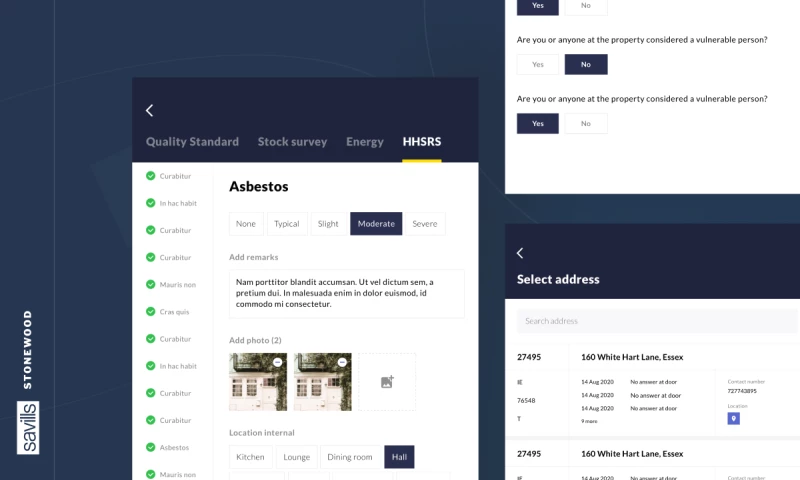Click green check beside sidebar Asbestos item

[x=151, y=447]
